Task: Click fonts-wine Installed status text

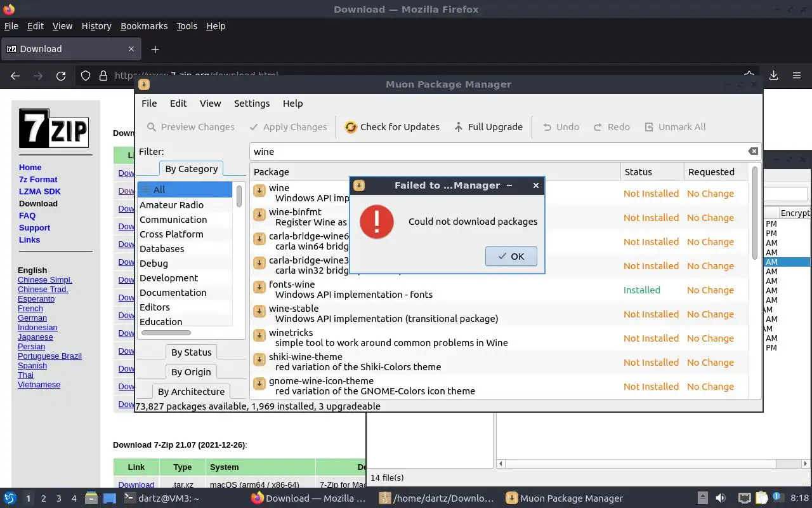Action: click(x=641, y=290)
